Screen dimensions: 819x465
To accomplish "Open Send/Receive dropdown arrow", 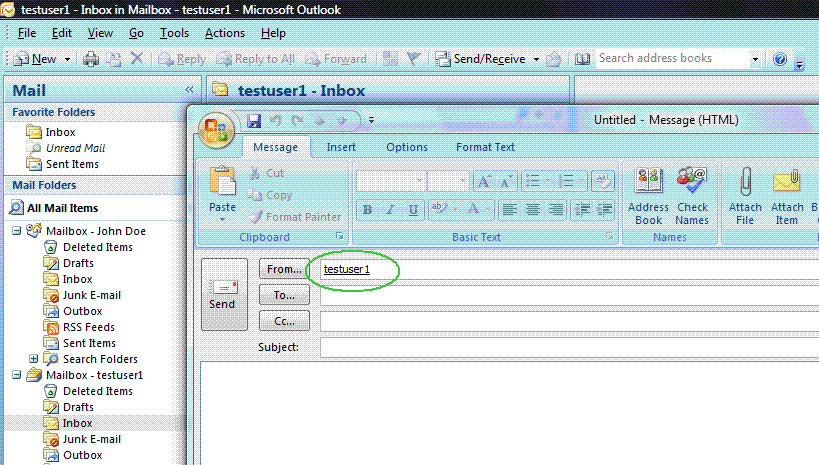I will pos(536,60).
